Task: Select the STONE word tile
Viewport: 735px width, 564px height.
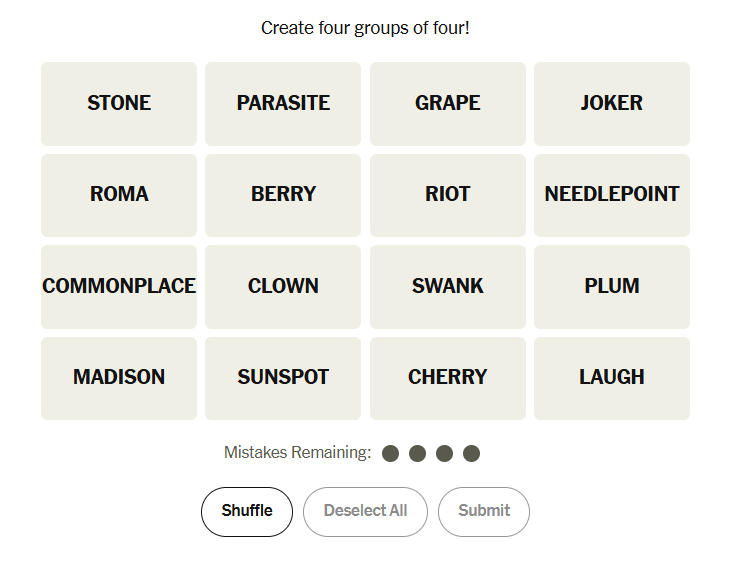Action: pos(119,103)
